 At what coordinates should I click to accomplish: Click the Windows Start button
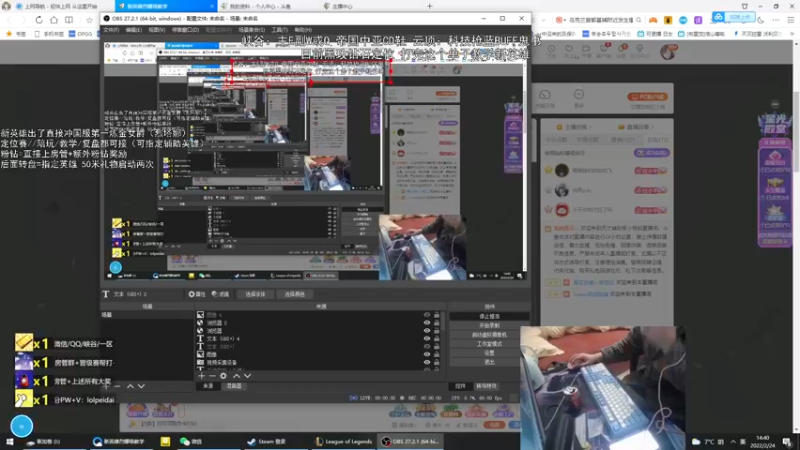[9, 441]
